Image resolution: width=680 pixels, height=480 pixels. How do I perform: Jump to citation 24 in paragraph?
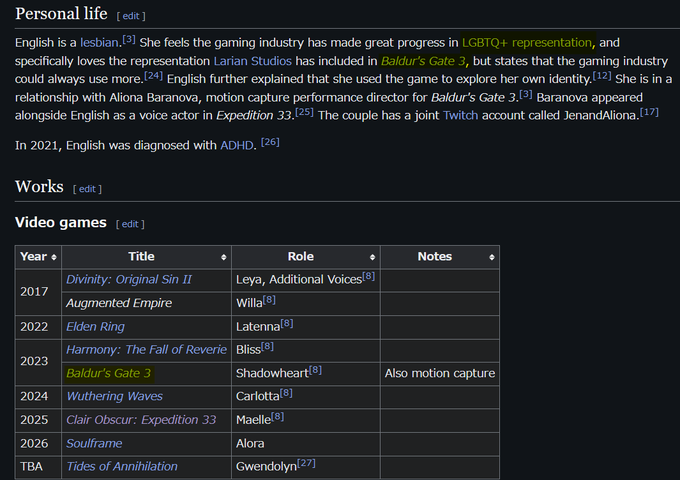(154, 75)
